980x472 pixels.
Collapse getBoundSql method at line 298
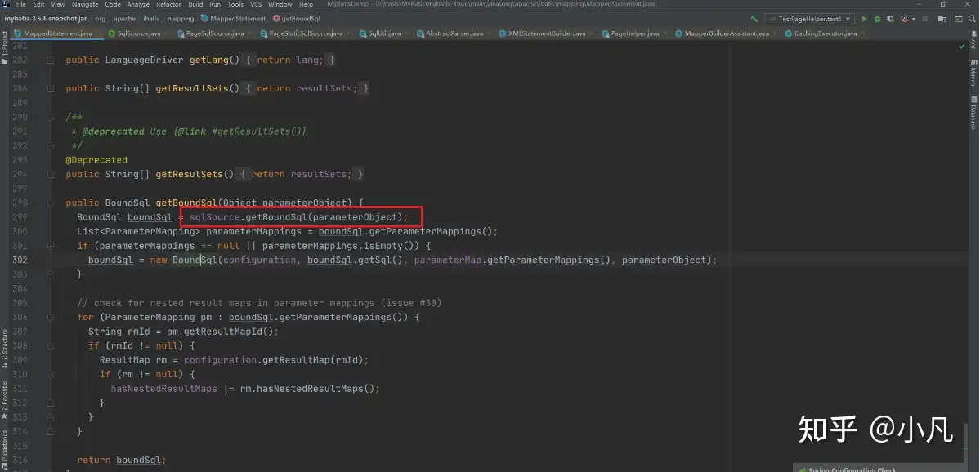pyautogui.click(x=51, y=203)
